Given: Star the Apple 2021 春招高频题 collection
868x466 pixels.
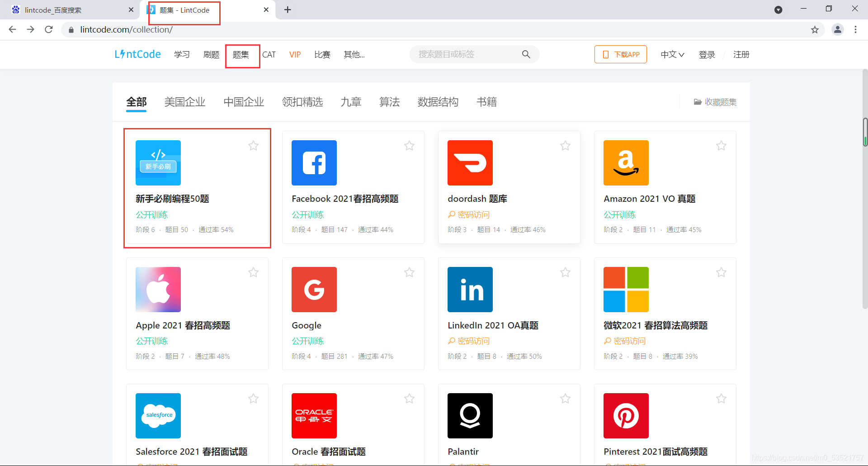Looking at the screenshot, I should point(253,272).
